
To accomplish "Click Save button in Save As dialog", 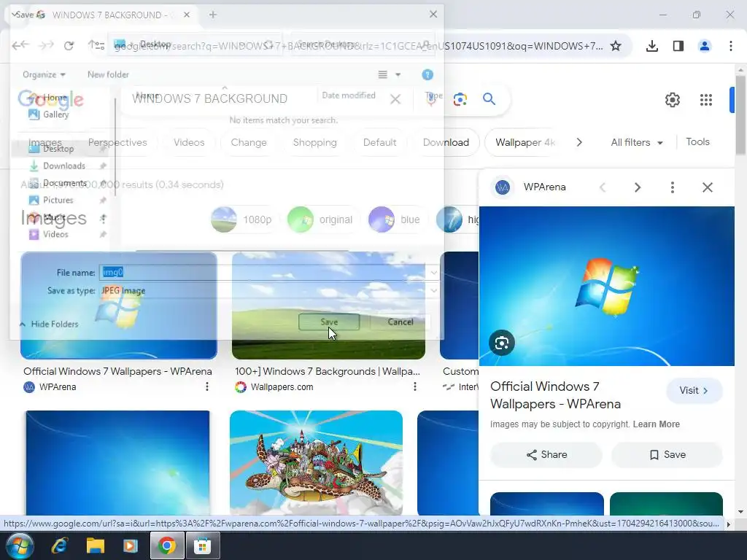I will 329,322.
